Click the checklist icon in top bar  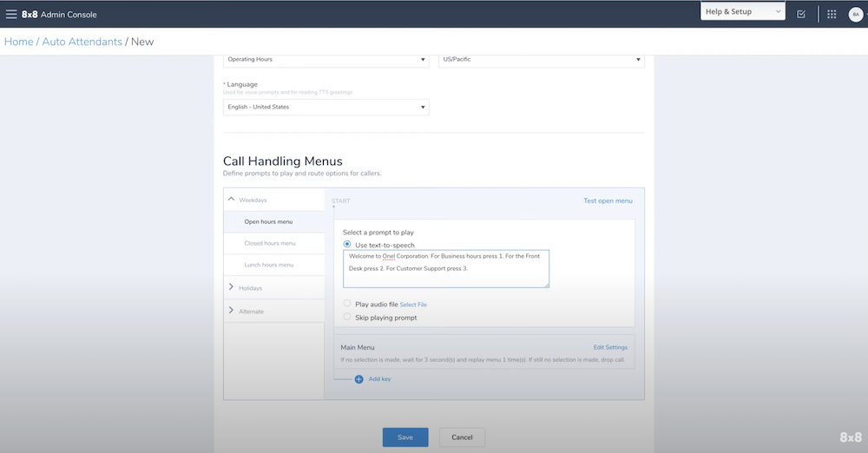[801, 15]
